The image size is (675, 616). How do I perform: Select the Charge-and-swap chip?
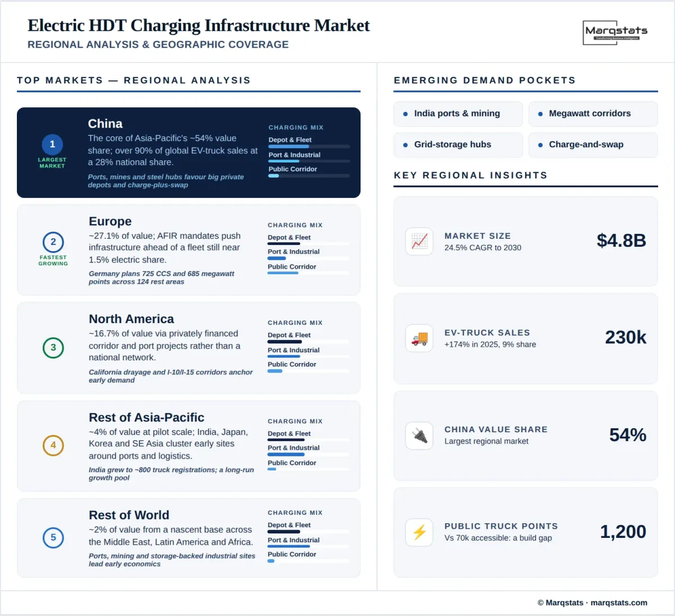click(593, 144)
